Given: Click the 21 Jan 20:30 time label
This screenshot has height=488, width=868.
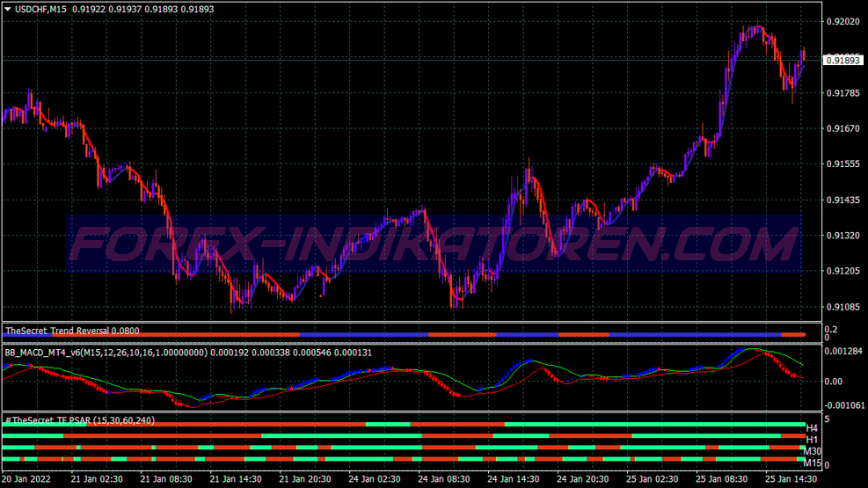Looking at the screenshot, I should click(x=305, y=479).
